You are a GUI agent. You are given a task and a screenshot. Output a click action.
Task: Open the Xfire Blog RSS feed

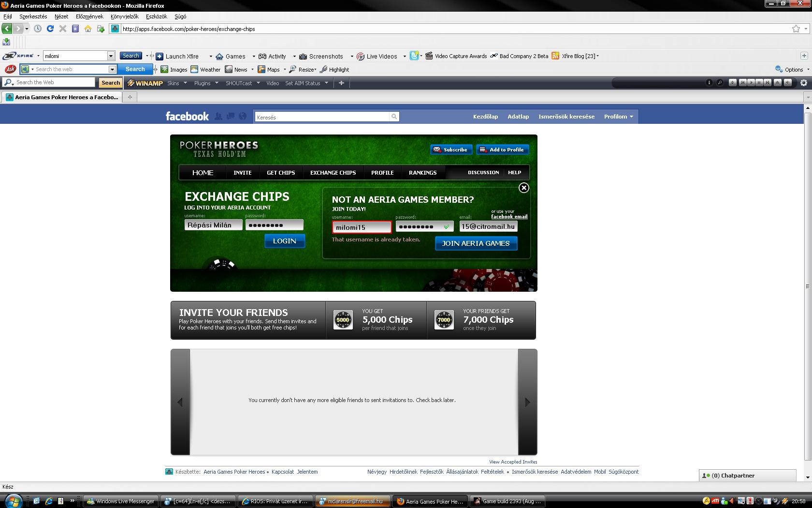point(575,56)
